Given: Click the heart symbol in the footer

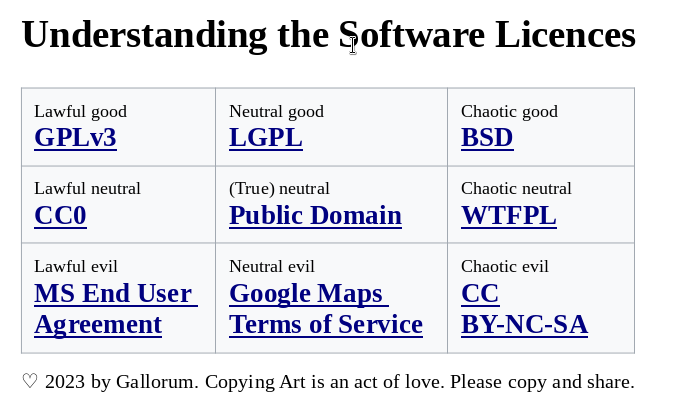Looking at the screenshot, I should [x=30, y=382].
